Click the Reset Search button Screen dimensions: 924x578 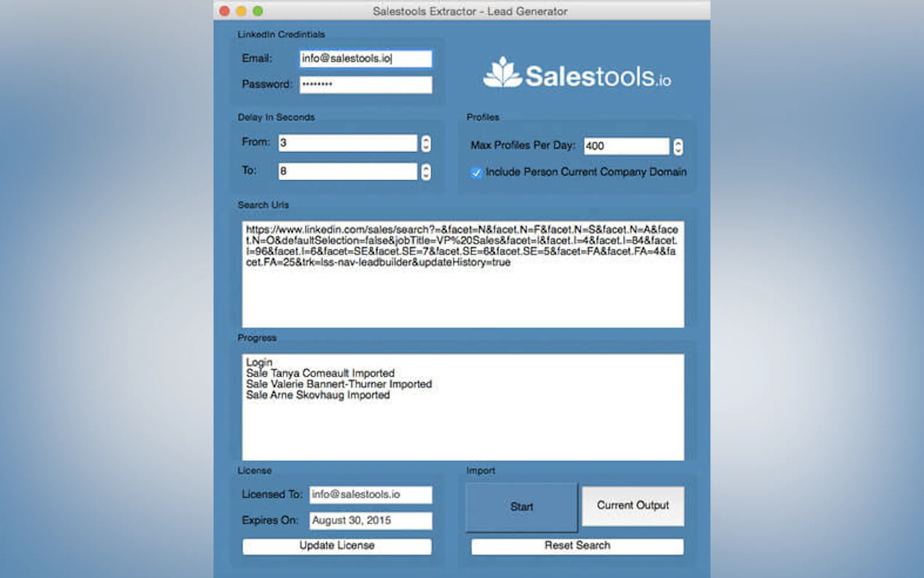577,546
